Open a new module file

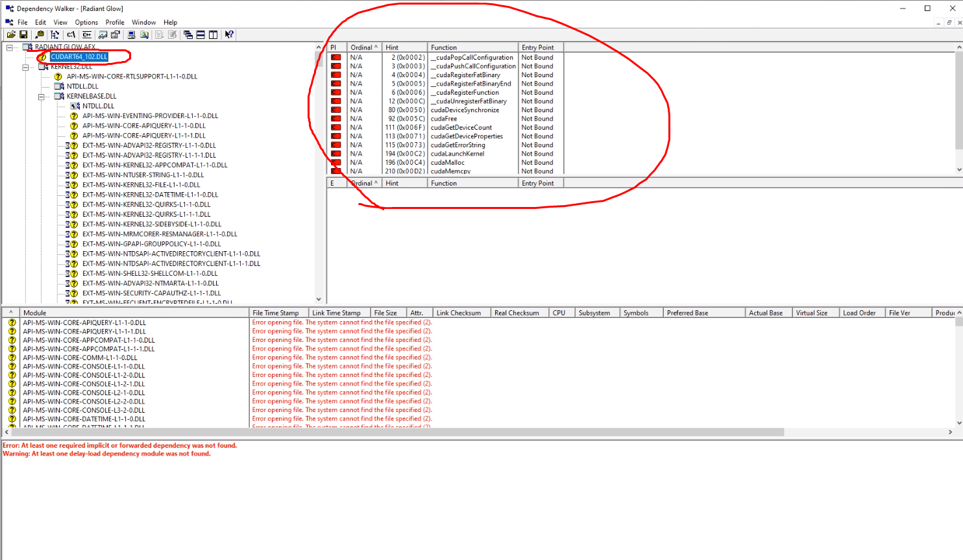click(x=12, y=34)
